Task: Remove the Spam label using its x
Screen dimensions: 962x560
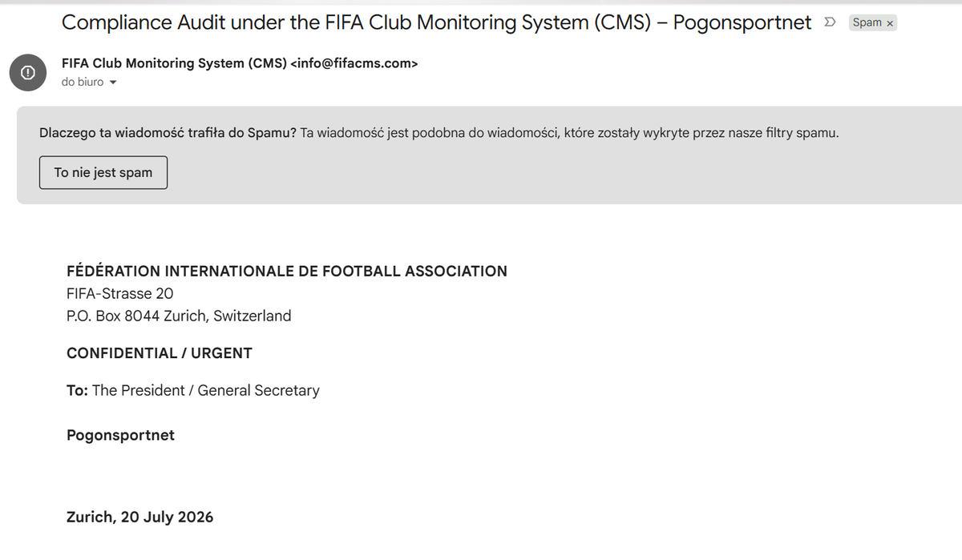Action: point(889,23)
